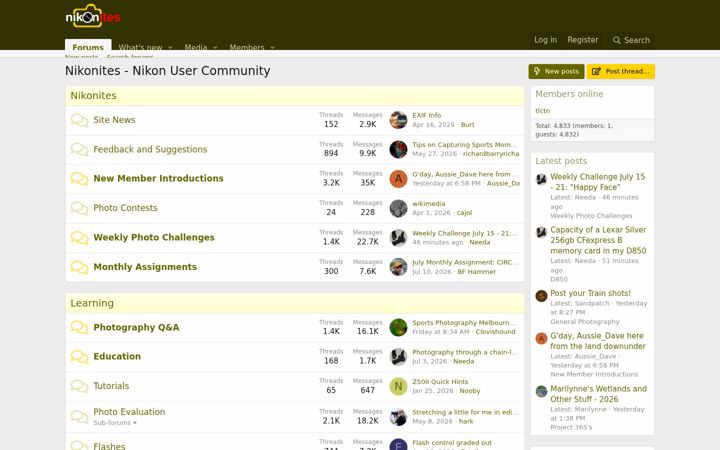Screen dimensions: 720x450
Task: Open New Member Introductions forum
Action: pos(158,179)
